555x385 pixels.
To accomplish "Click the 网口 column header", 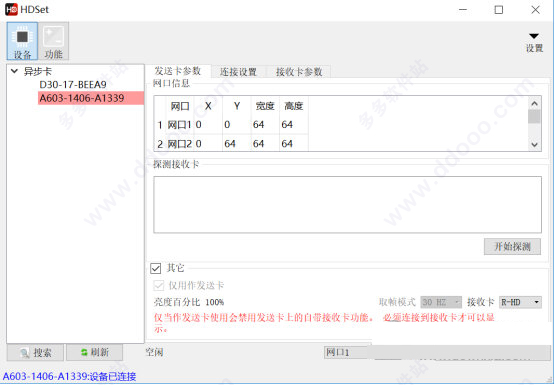I will [x=180, y=106].
